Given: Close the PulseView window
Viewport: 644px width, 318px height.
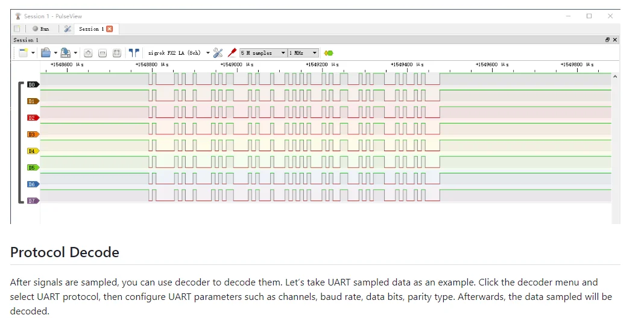Looking at the screenshot, I should click(x=610, y=16).
